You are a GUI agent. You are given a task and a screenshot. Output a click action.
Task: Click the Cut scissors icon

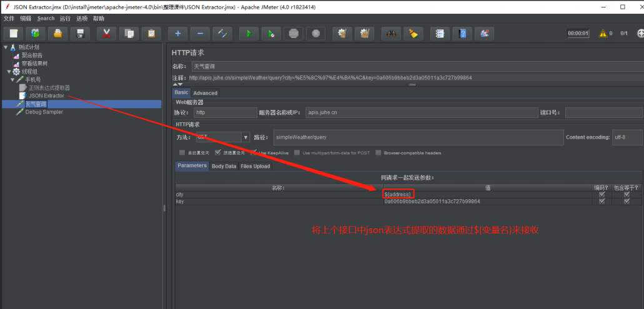click(107, 34)
